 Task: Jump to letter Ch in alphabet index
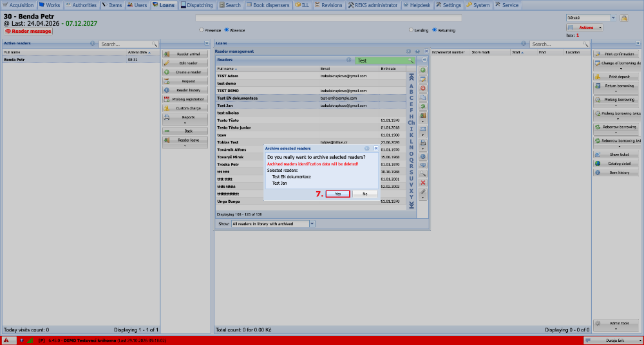tap(411, 123)
